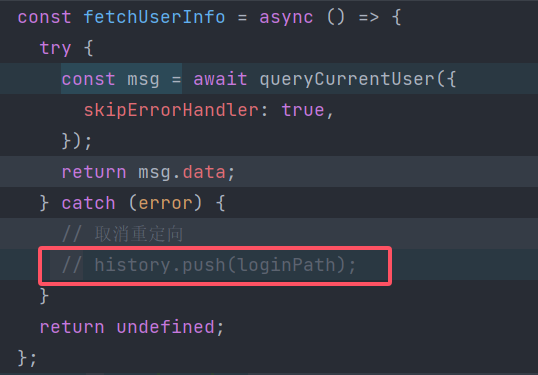The width and height of the screenshot is (538, 375).
Task: Click the async keyword
Action: 286,17
